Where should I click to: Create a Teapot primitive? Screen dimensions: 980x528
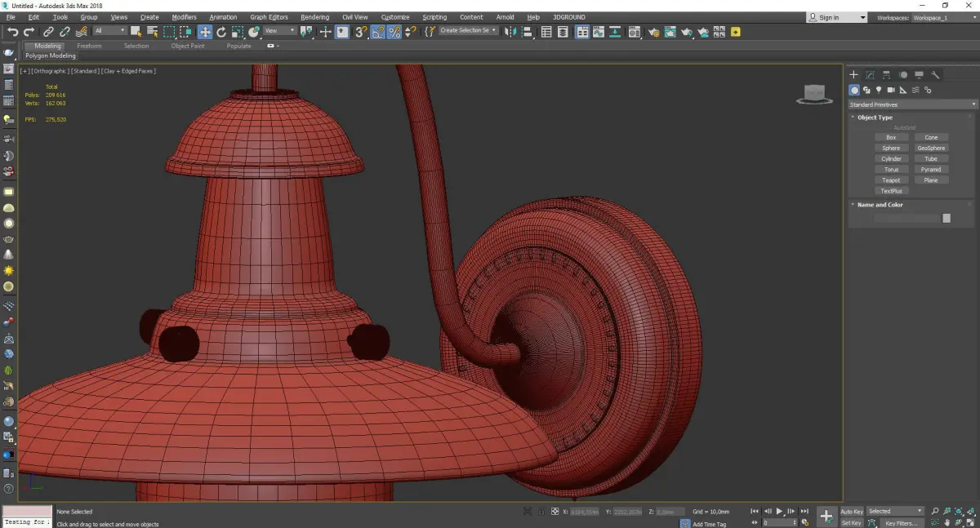coord(891,180)
